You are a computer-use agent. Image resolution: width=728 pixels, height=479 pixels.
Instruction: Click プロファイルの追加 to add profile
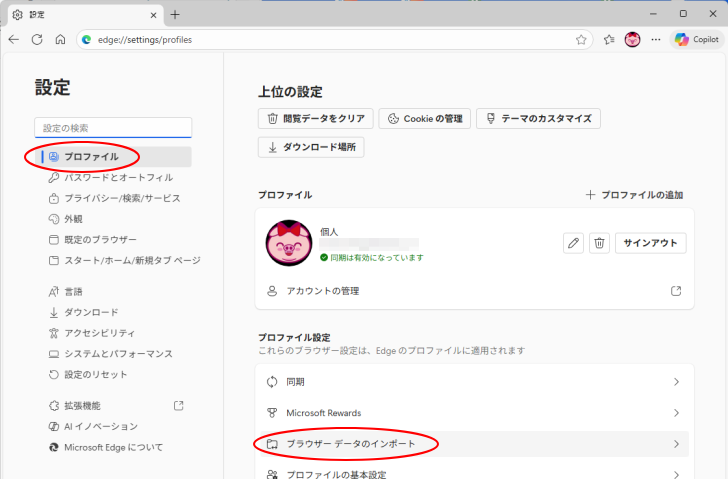coord(634,195)
